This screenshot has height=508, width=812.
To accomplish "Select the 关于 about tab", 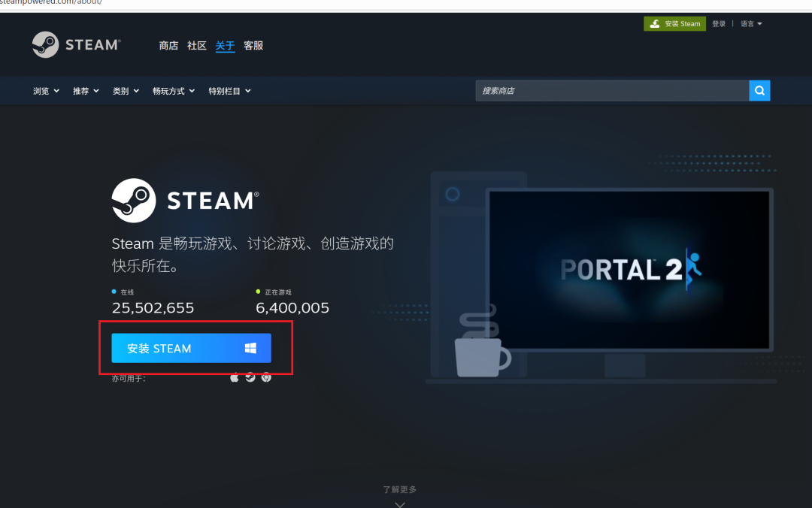I will (x=225, y=46).
